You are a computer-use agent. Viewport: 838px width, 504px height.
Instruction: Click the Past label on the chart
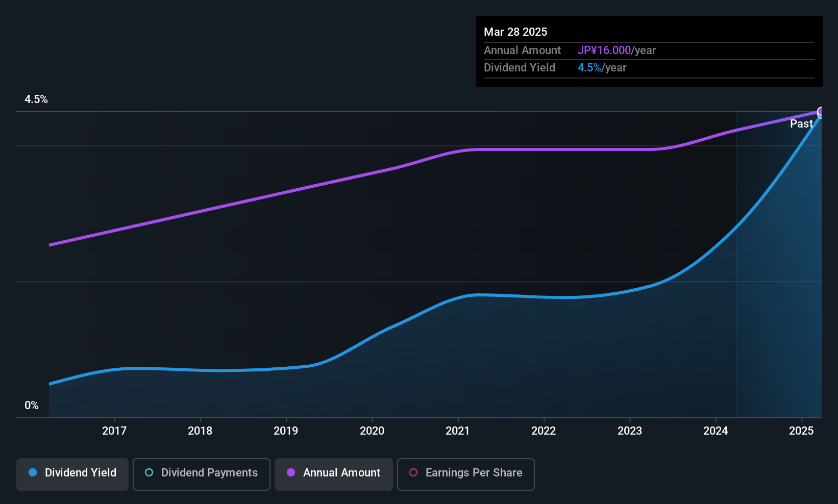tap(801, 124)
